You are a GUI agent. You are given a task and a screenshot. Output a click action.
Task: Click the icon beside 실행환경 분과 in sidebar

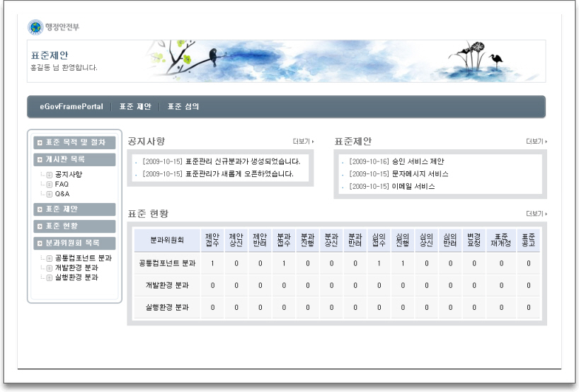[x=50, y=277]
